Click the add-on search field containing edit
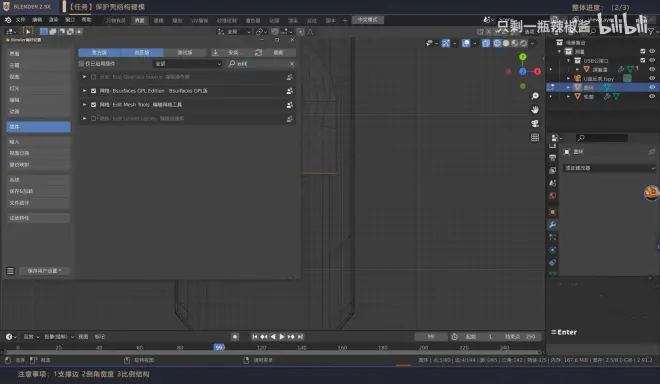This screenshot has height=384, width=660. (261, 64)
